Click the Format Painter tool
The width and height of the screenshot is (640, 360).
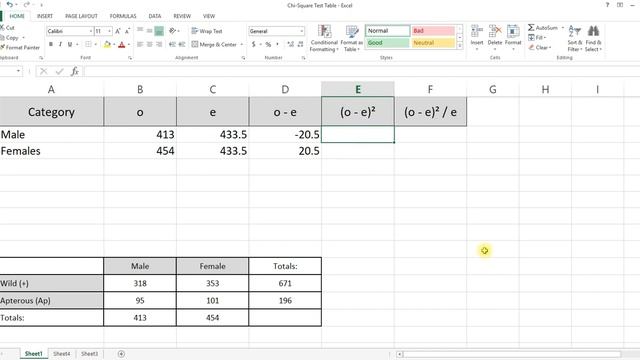[x=20, y=47]
